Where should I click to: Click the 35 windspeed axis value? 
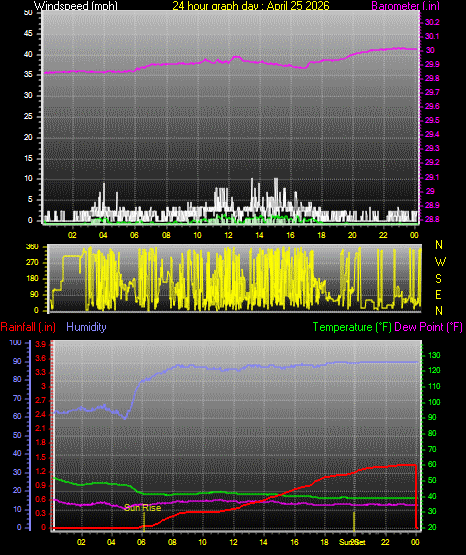click(28, 75)
